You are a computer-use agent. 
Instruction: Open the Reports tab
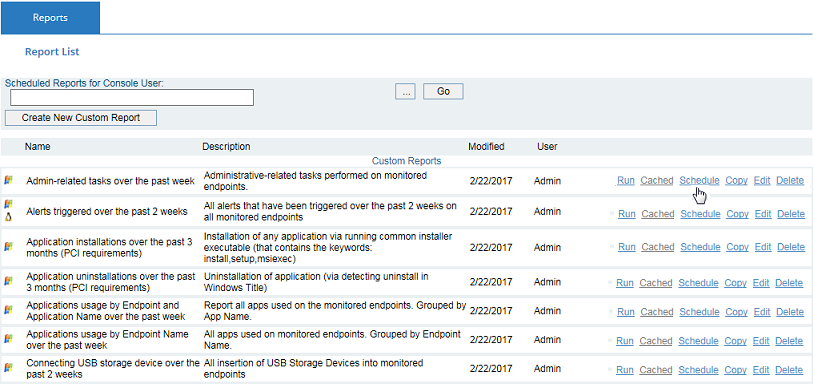click(x=50, y=18)
